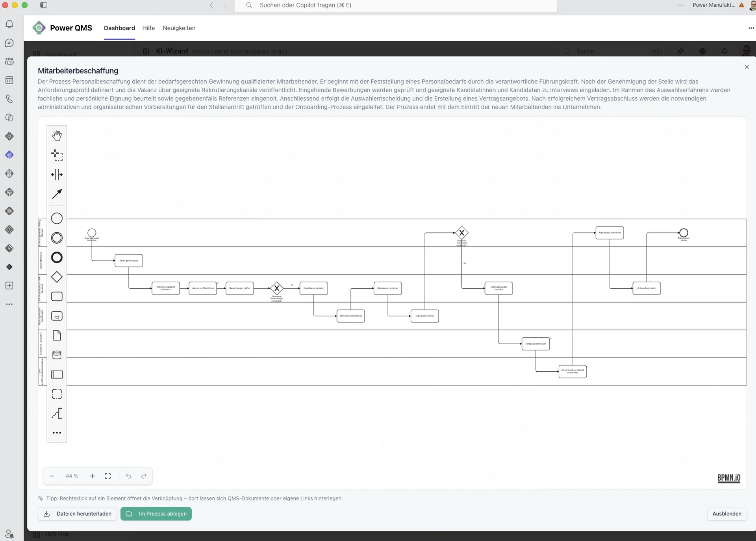Create a pool/participant from the palette
The height and width of the screenshot is (541, 756).
coord(57,374)
